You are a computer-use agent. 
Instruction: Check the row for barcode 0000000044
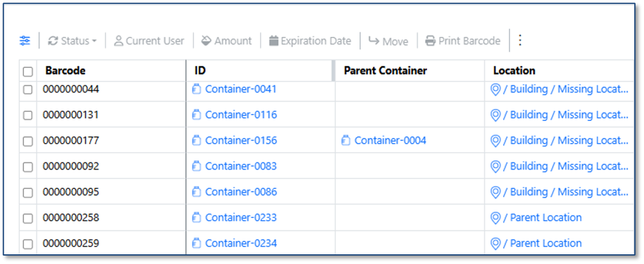point(28,89)
